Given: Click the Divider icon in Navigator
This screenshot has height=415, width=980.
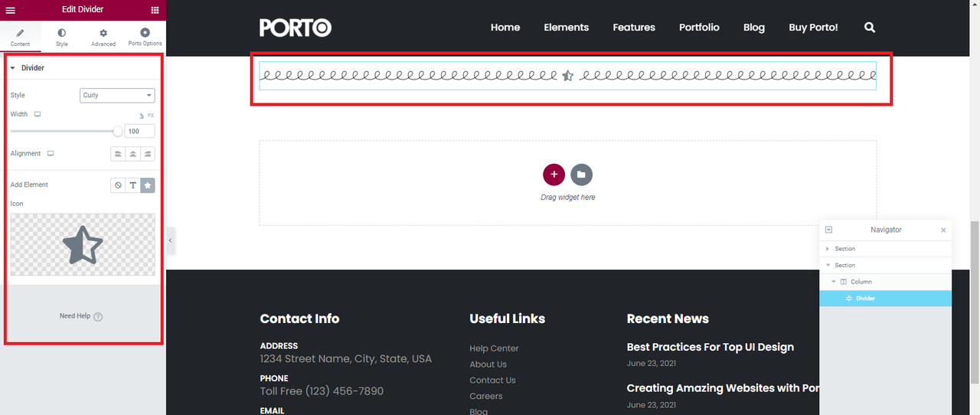Looking at the screenshot, I should click(x=849, y=299).
